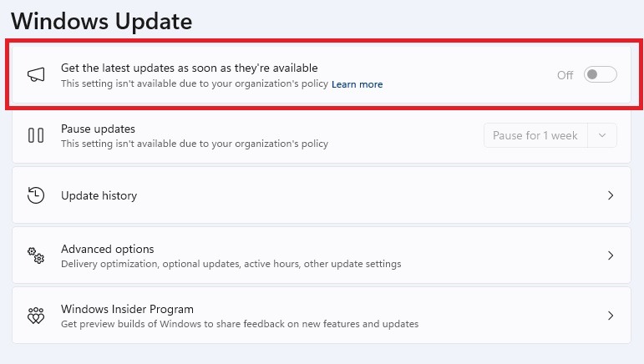
Task: Expand Update history via its chevron
Action: click(x=611, y=195)
